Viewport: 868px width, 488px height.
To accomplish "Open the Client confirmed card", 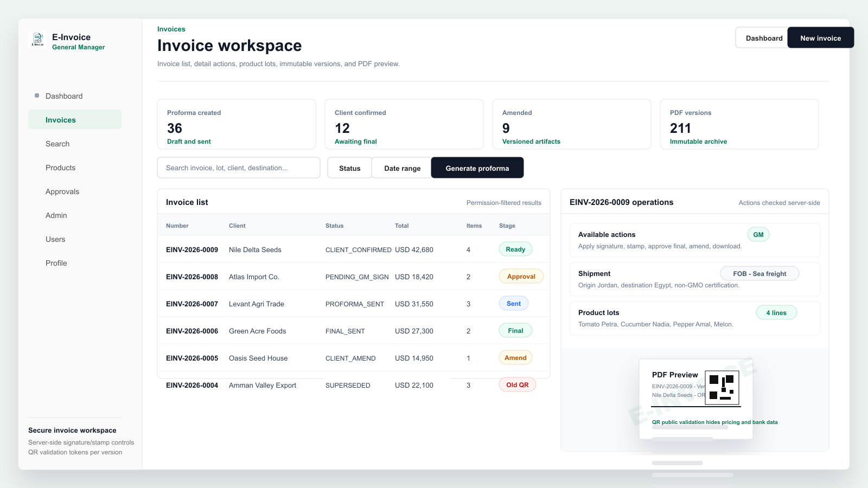I will click(x=404, y=124).
